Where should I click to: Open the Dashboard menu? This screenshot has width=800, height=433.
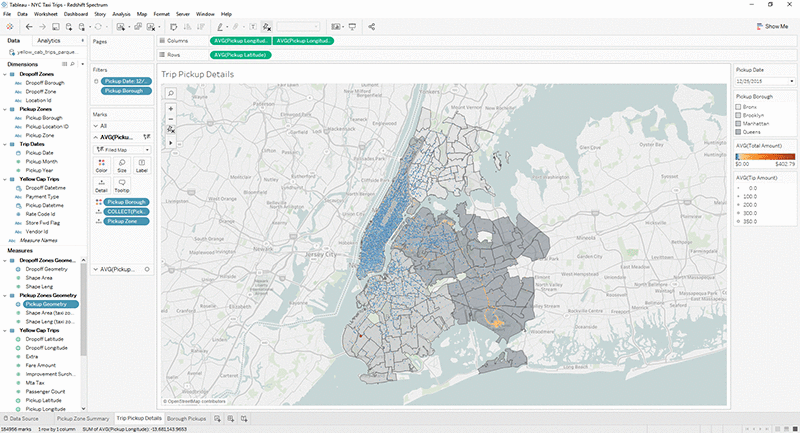tap(76, 14)
